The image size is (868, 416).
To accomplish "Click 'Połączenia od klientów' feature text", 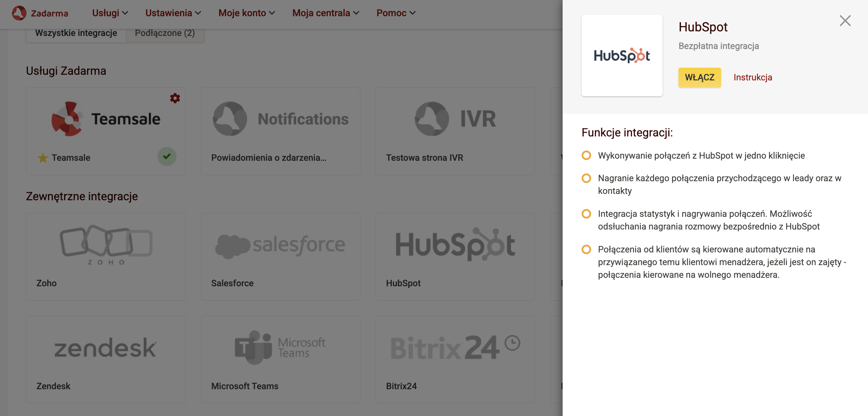I will click(722, 262).
